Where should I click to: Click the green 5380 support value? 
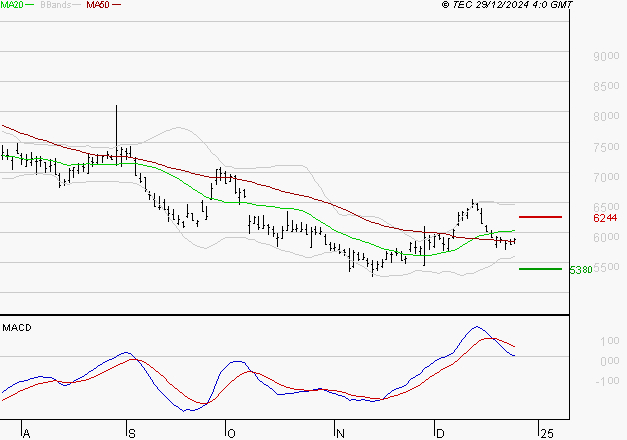pyautogui.click(x=581, y=270)
